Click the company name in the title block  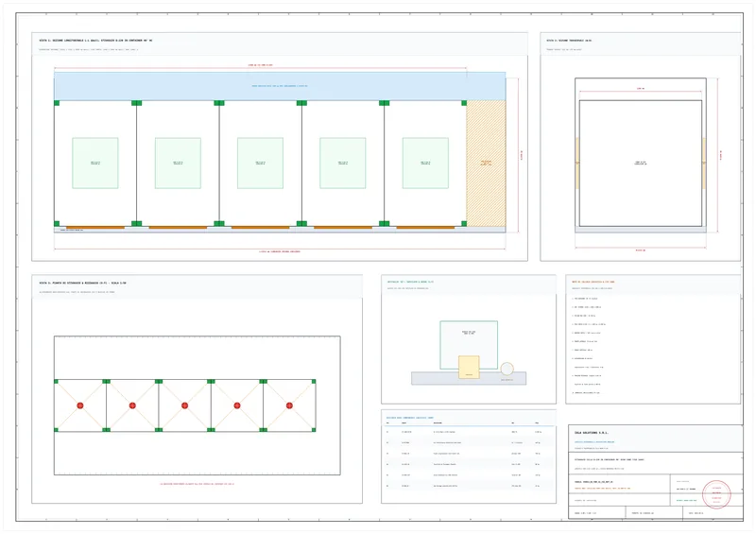592,433
